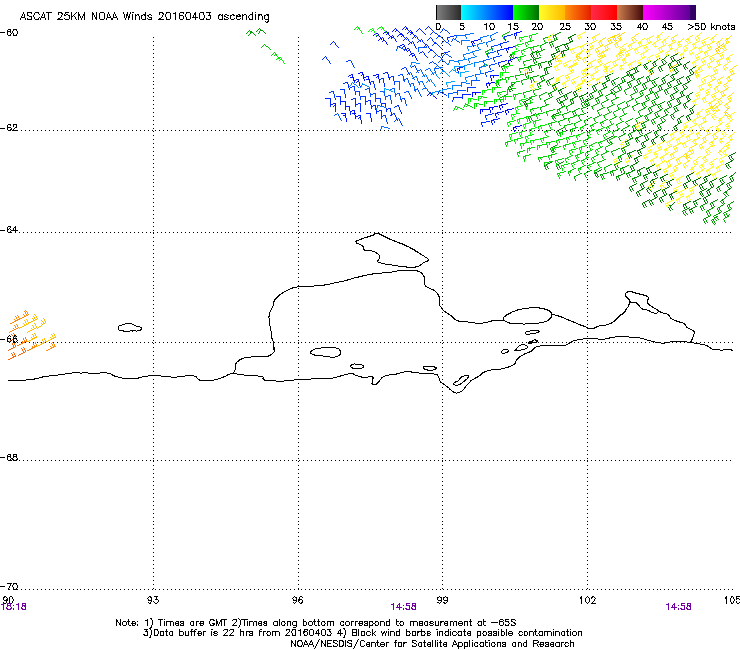Click the cyan 5-10 knots color band
Screen dimensions: 740x650
(x=474, y=12)
